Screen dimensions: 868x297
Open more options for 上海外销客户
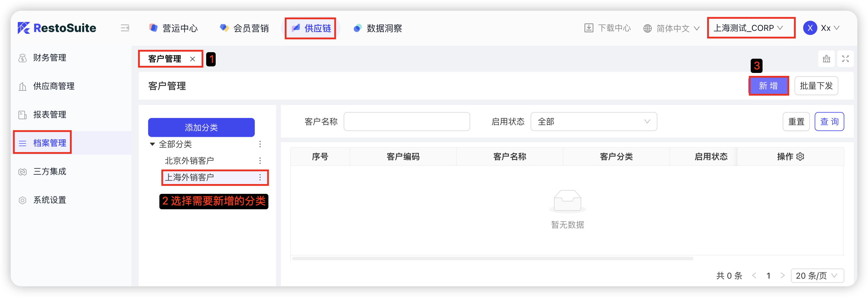(x=260, y=177)
